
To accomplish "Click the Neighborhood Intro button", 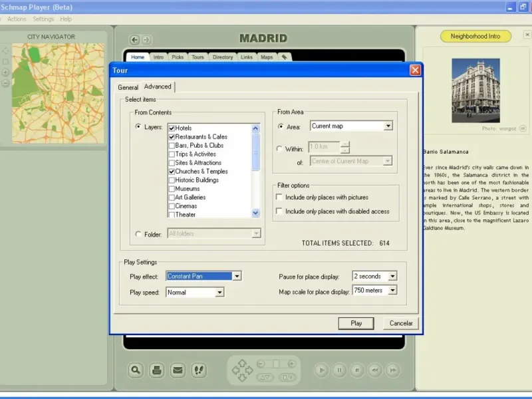I will point(475,37).
